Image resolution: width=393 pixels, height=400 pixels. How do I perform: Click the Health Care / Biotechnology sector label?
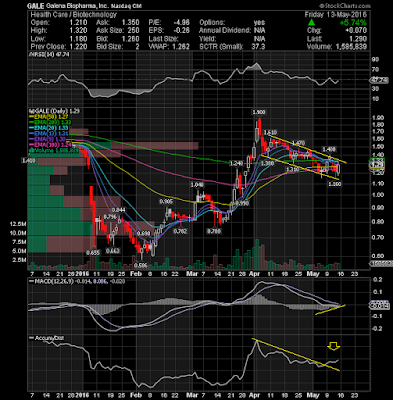[x=73, y=15]
